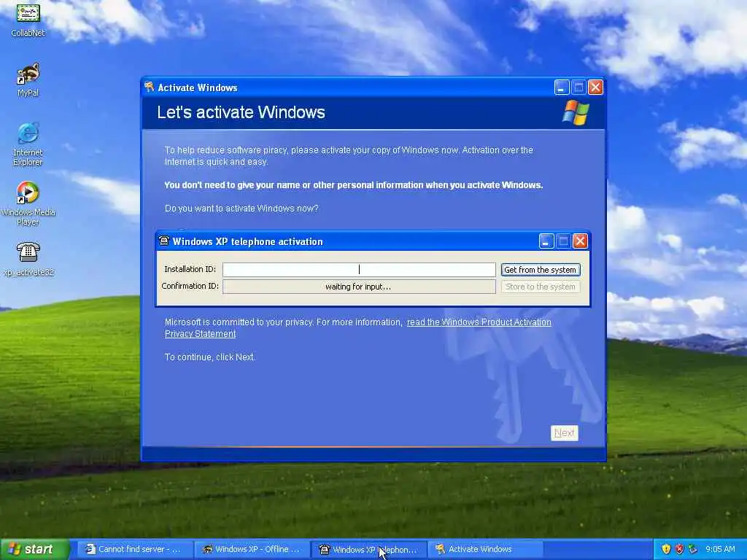Close the Activate Windows window

coord(595,87)
